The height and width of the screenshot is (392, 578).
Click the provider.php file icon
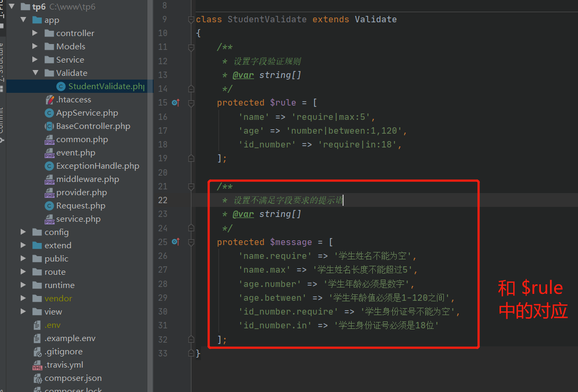pyautogui.click(x=49, y=193)
